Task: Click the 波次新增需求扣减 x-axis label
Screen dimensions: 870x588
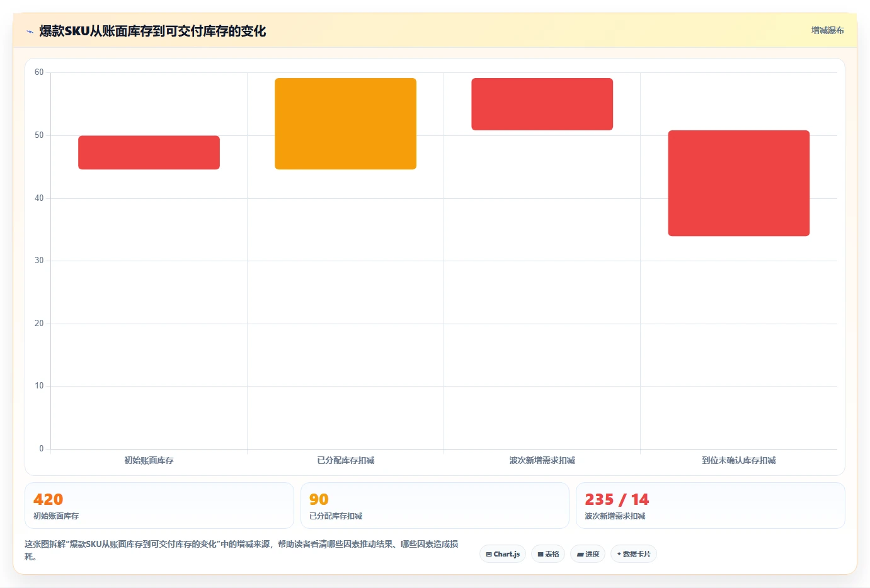Action: click(x=542, y=461)
